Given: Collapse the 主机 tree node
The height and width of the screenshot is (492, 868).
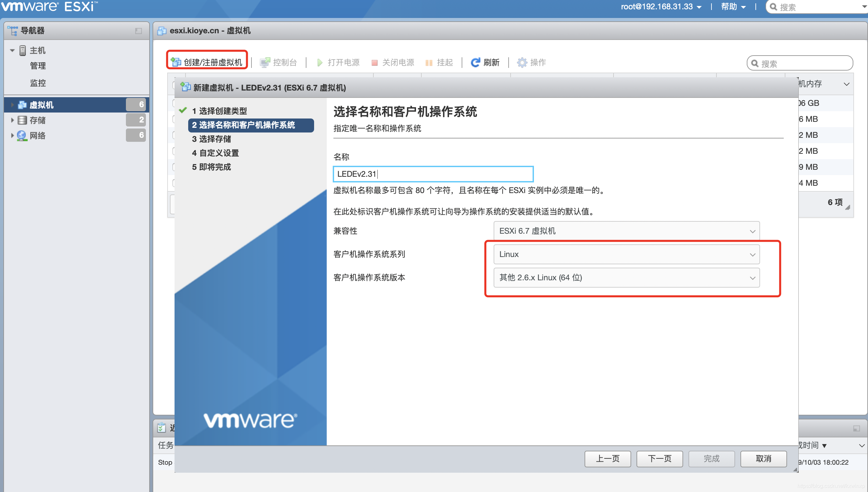Looking at the screenshot, I should pyautogui.click(x=12, y=51).
